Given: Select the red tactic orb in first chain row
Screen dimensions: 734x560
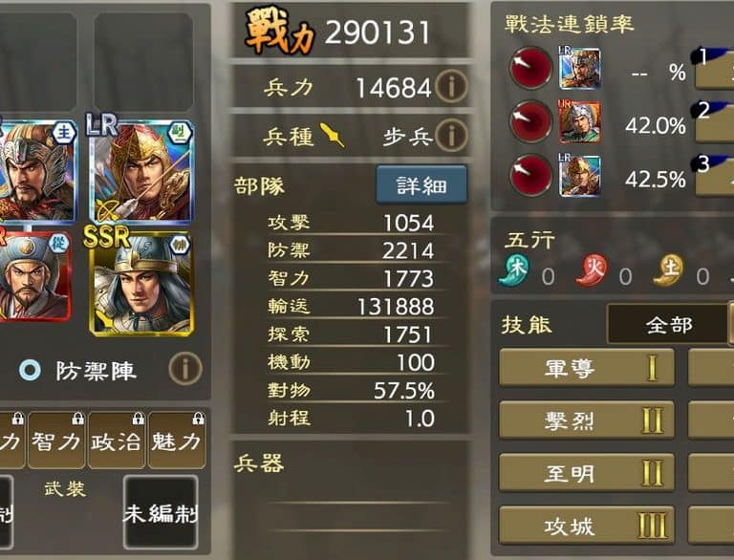Looking at the screenshot, I should pos(530,69).
